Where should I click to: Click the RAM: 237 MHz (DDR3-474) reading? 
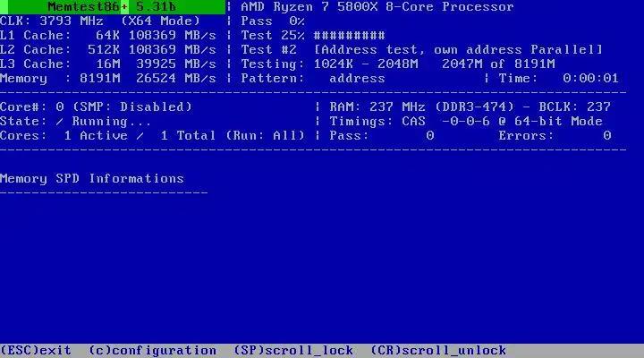click(422, 107)
